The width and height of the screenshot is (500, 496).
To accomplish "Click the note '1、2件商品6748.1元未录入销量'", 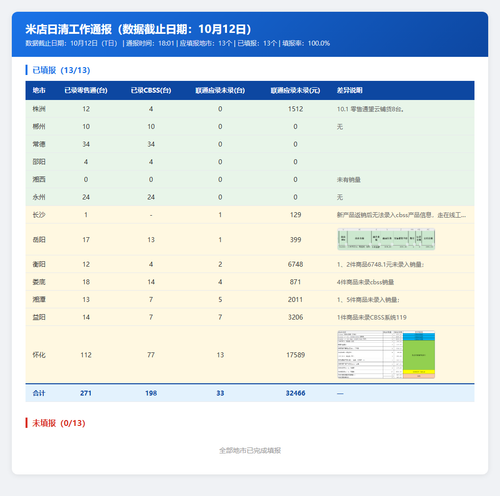I will (380, 265).
